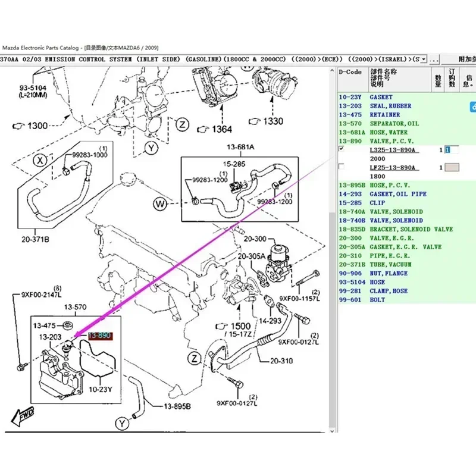Select the circled W connector marker
This screenshot has height=476, width=476.
[x=160, y=204]
